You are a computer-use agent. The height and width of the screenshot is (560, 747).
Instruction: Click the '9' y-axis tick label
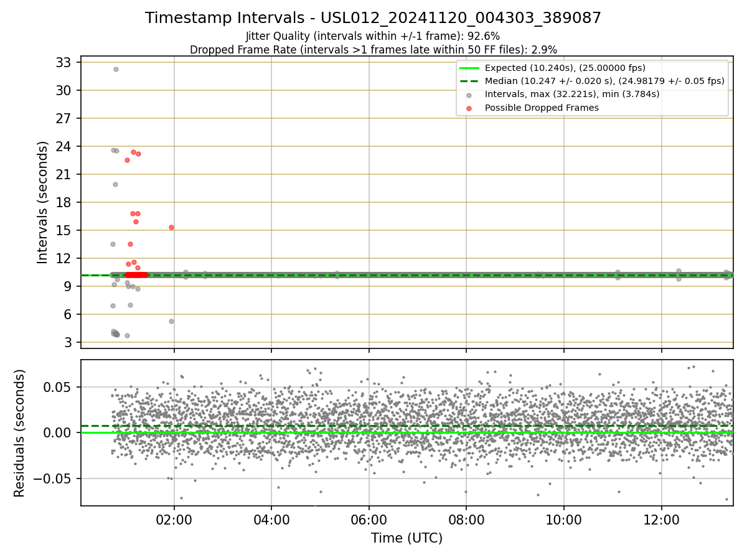[x=69, y=286]
